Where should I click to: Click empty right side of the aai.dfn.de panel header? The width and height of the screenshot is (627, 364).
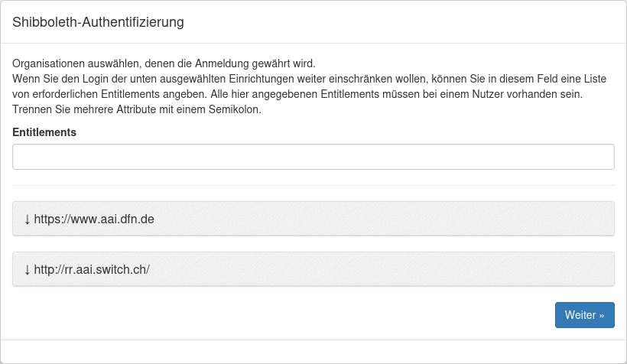tap(459, 219)
